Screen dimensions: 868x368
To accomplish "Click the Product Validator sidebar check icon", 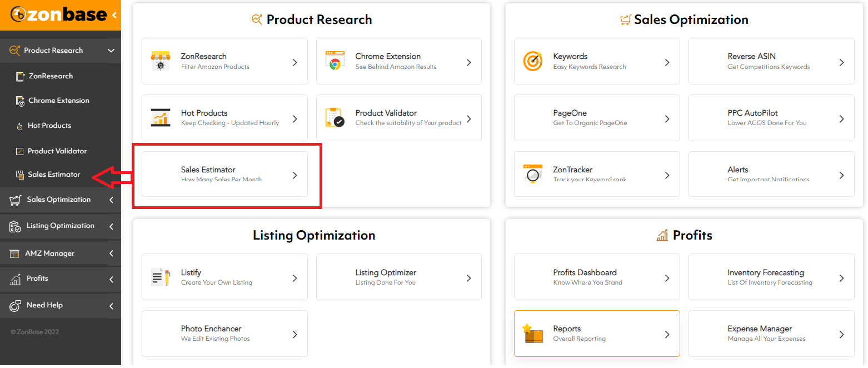I will [x=19, y=151].
